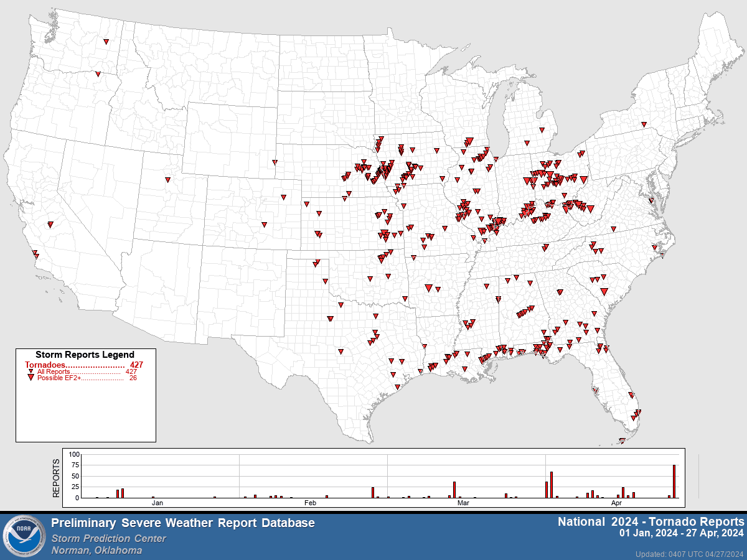
Task: Click the tornado marker in Washington state
Action: point(106,42)
